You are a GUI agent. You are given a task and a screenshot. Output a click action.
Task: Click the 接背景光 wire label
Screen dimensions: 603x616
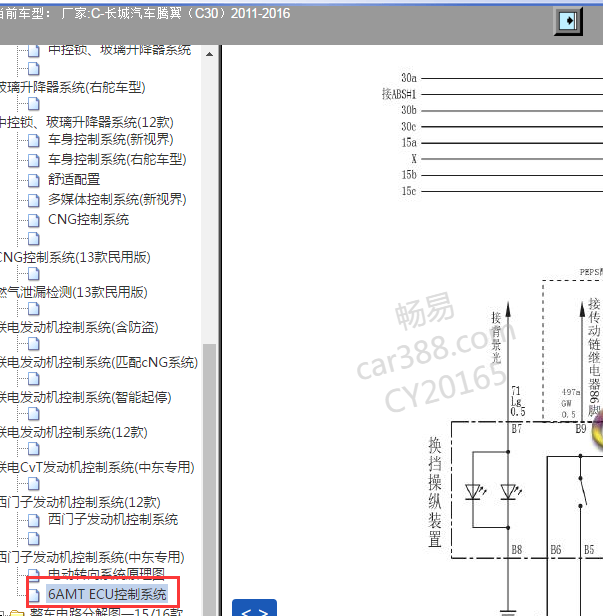pyautogui.click(x=496, y=337)
